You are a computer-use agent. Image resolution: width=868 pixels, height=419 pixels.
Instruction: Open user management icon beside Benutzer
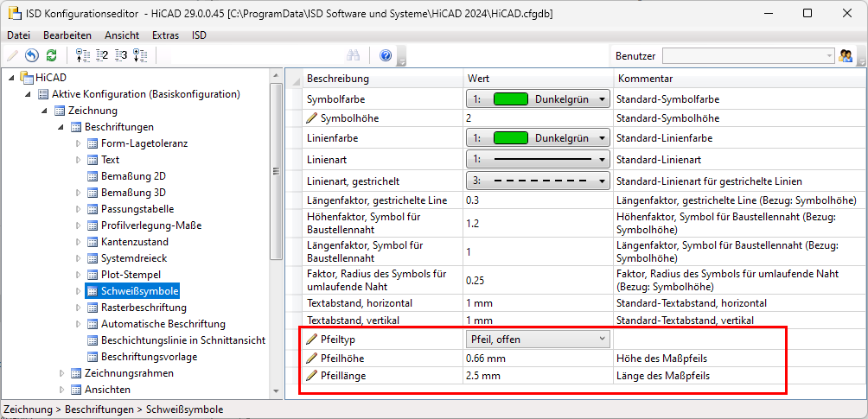pos(846,55)
